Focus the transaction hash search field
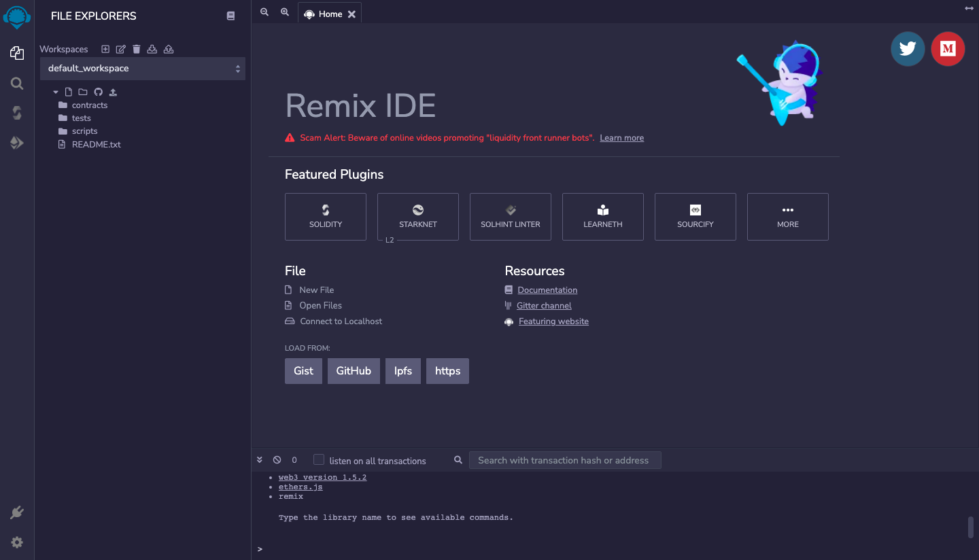 click(x=565, y=460)
